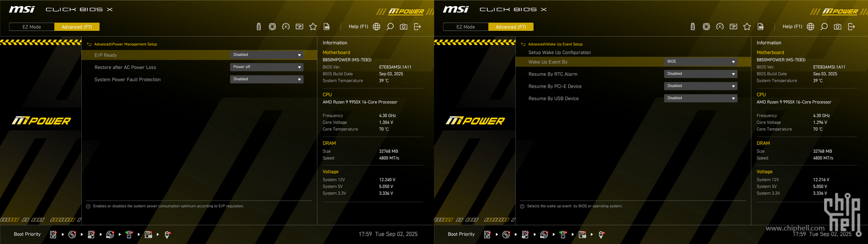This screenshot has height=244, width=868.
Task: Open search magnifier in Wake Up Event window
Action: (824, 27)
